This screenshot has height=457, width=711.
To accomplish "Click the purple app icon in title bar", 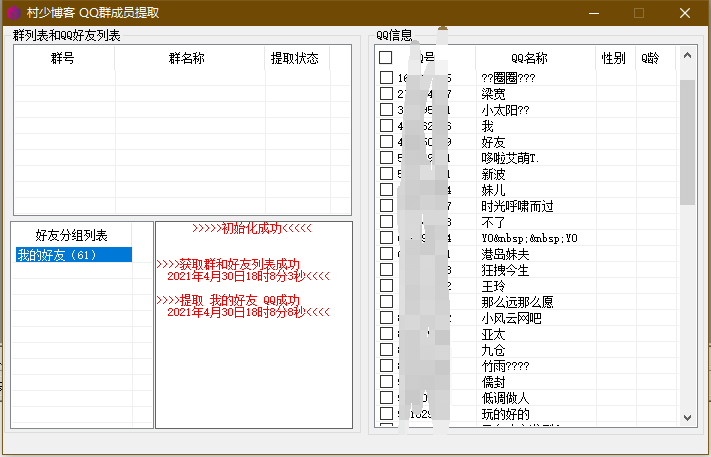I will 14,13.
